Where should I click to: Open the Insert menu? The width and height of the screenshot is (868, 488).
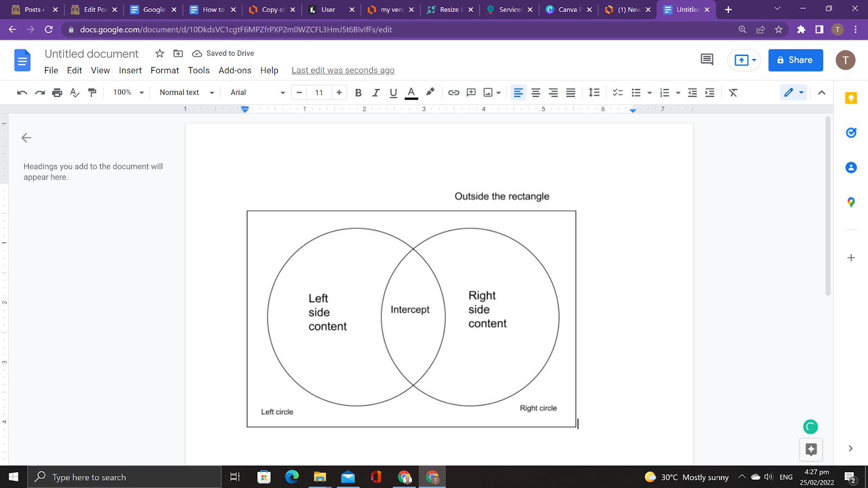(130, 70)
